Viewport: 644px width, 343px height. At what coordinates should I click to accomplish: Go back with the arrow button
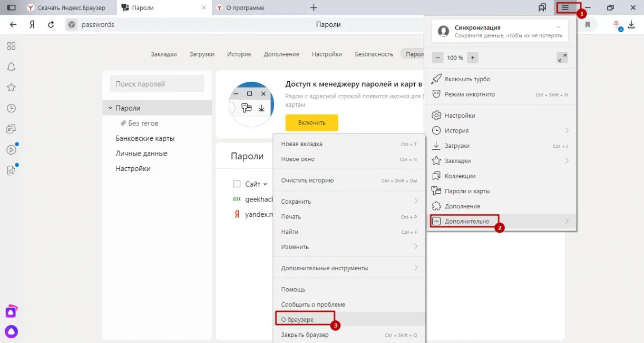13,24
